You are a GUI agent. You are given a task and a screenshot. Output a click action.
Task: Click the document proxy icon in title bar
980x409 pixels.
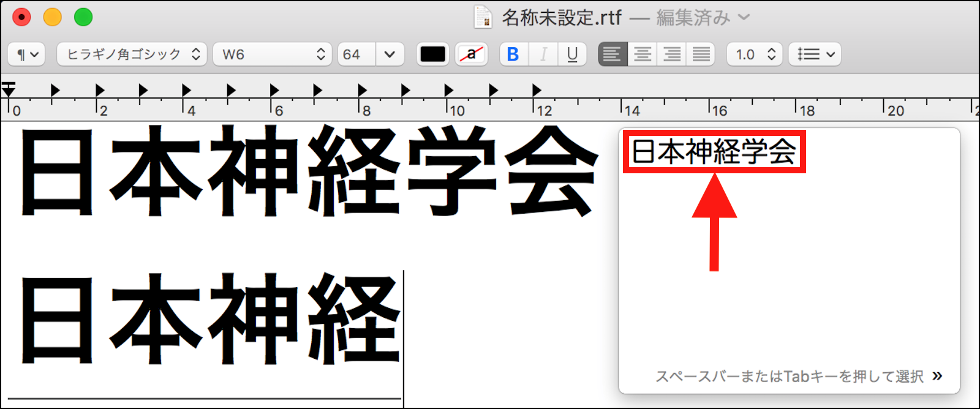(483, 17)
